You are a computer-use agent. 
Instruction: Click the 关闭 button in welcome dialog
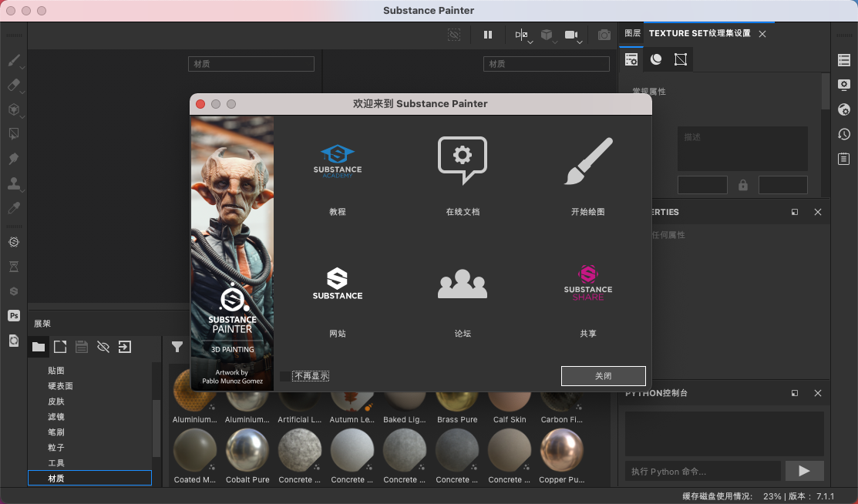tap(603, 376)
